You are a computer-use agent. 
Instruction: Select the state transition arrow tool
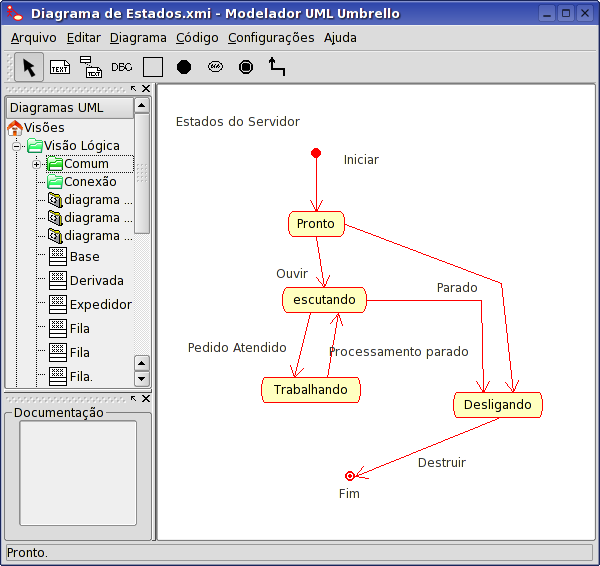click(277, 67)
